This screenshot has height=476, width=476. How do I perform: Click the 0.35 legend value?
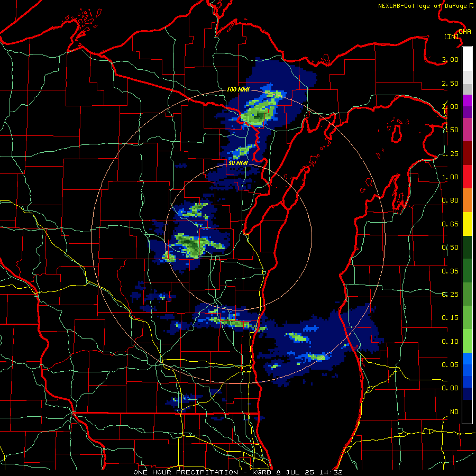pyautogui.click(x=450, y=271)
